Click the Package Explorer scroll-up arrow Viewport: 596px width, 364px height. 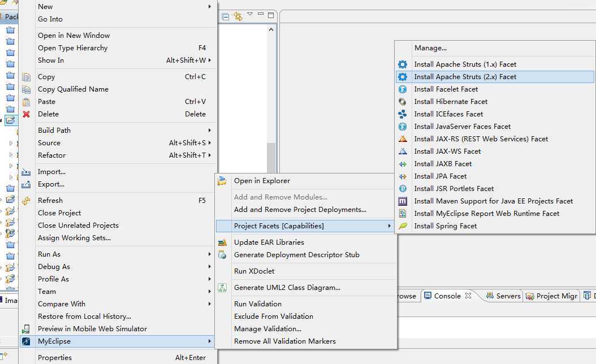tap(271, 29)
